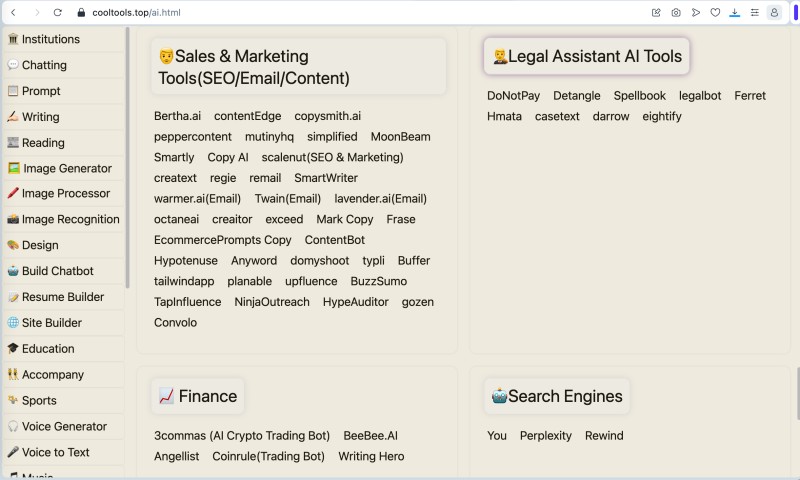Click the page vertical scrollbar thumb
Image resolution: width=800 pixels, height=480 pixels.
[797, 393]
